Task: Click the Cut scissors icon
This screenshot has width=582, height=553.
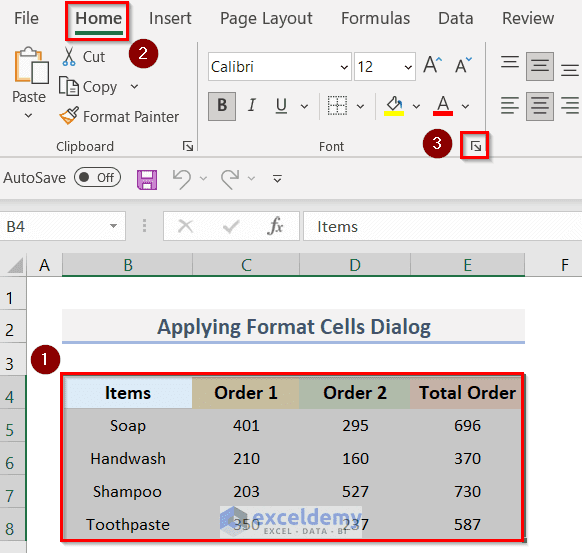Action: tap(69, 57)
